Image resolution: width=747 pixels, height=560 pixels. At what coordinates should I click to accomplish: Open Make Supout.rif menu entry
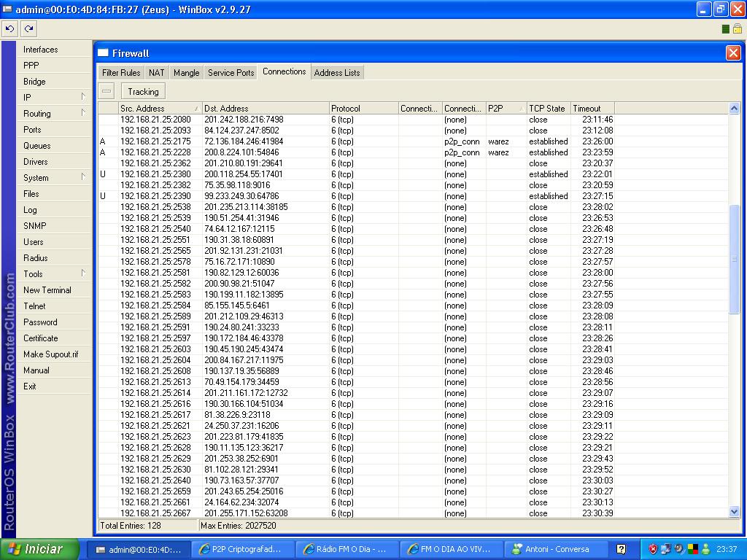pos(54,354)
